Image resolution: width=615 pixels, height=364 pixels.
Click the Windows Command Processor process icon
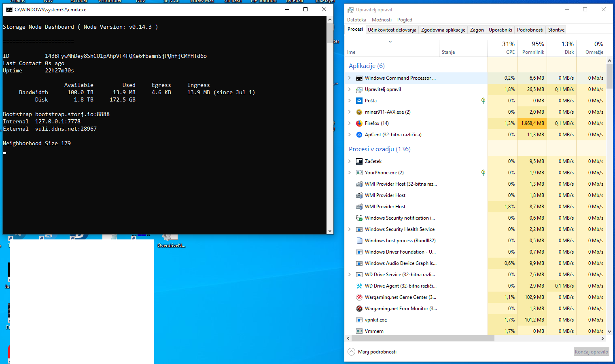click(x=359, y=78)
